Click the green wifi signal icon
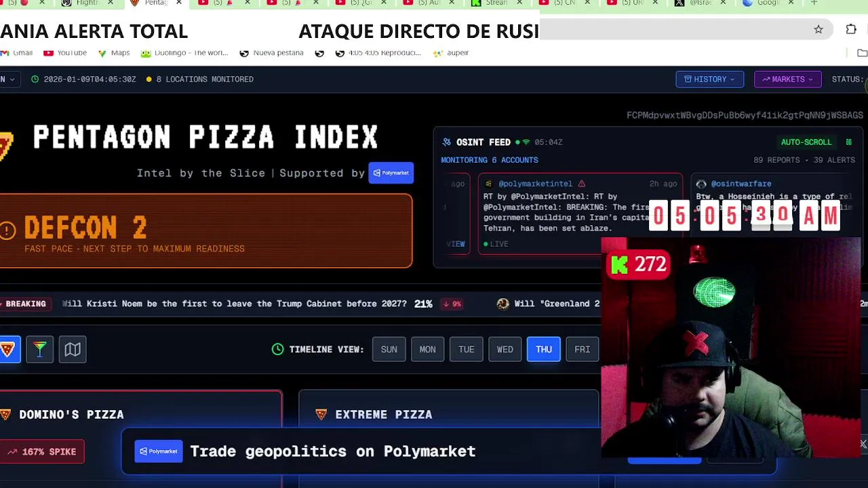 (x=526, y=142)
